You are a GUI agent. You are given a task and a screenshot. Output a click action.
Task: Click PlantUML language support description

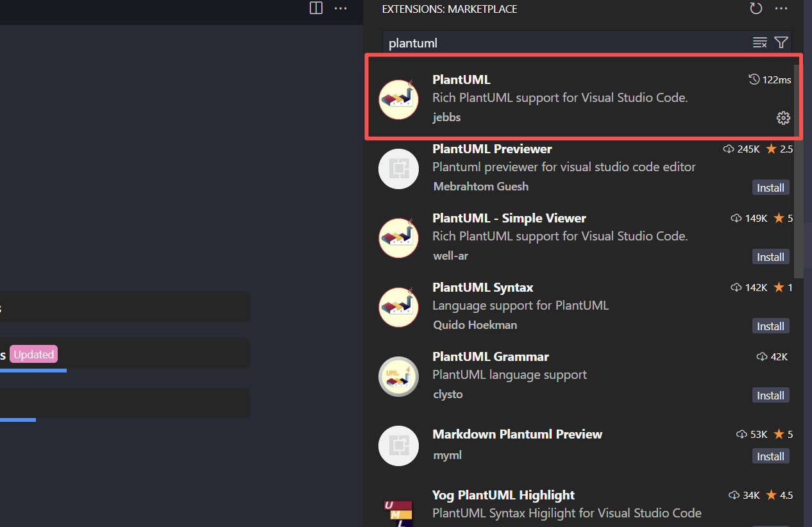coord(509,374)
